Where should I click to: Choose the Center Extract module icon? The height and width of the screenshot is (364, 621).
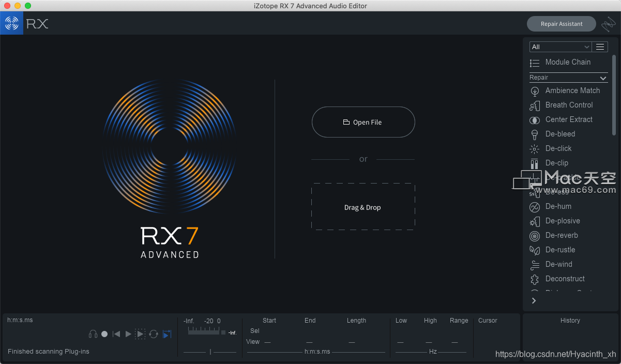[x=535, y=120]
